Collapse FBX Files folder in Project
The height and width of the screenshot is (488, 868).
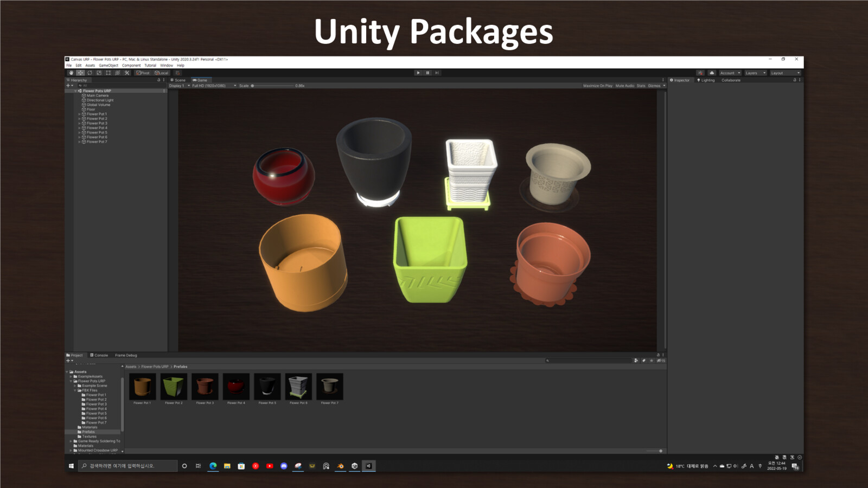click(75, 390)
